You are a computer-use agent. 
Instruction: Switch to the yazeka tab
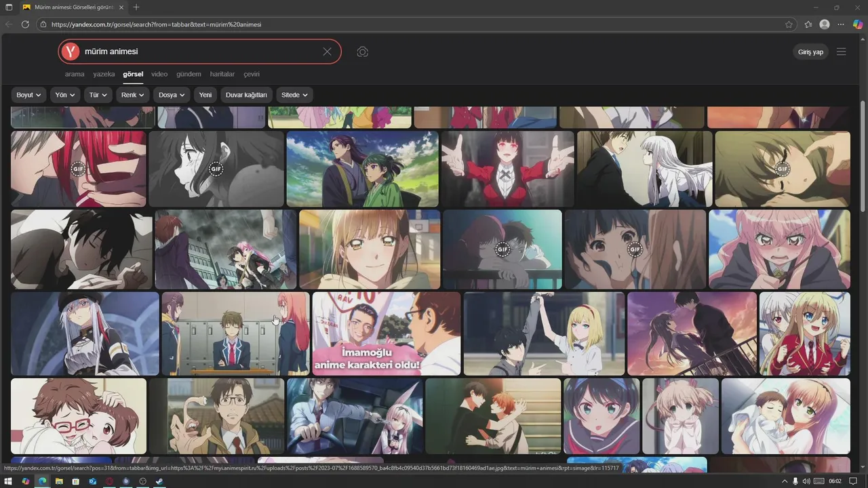(104, 74)
